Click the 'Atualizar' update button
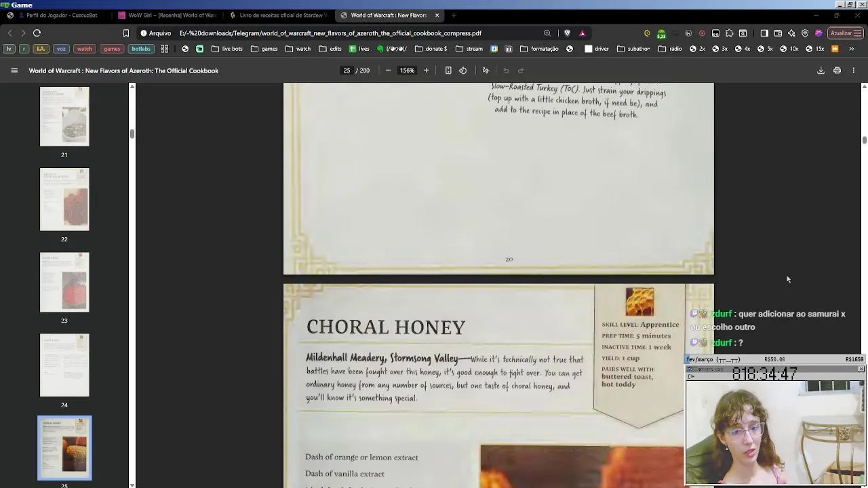The height and width of the screenshot is (488, 868). point(845,33)
